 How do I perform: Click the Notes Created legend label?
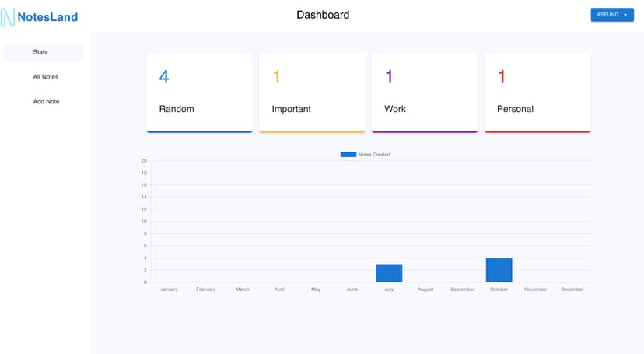[374, 155]
